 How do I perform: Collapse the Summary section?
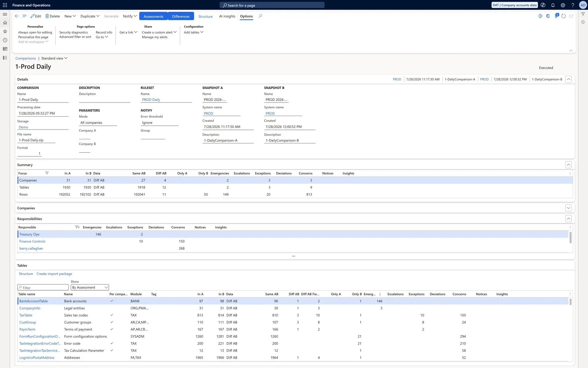568,165
